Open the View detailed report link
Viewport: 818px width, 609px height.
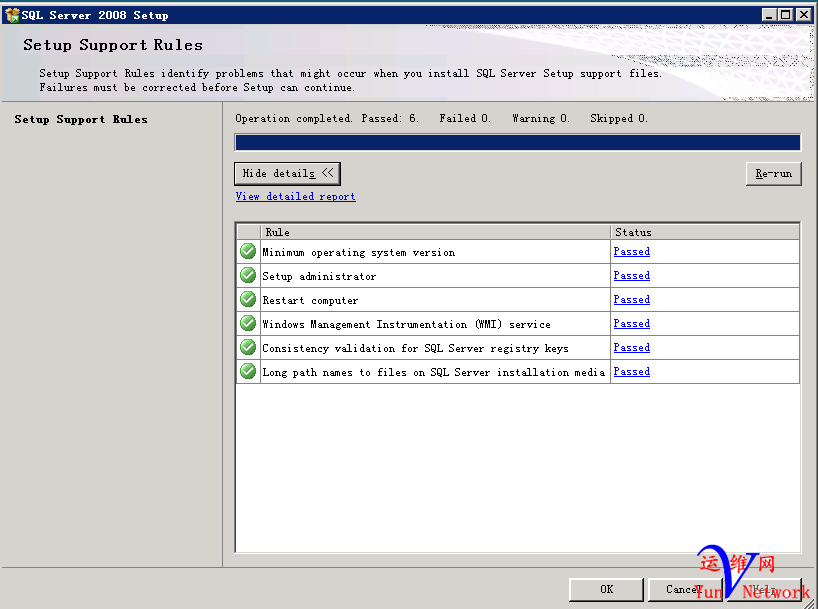[295, 197]
